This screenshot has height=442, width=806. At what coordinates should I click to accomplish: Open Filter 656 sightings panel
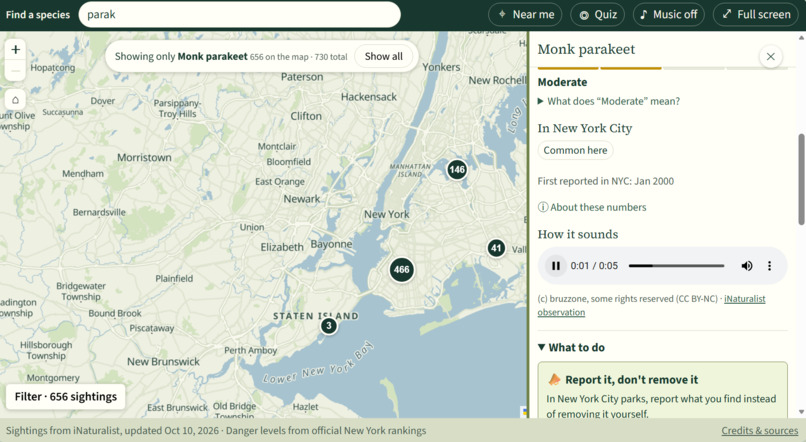[65, 396]
